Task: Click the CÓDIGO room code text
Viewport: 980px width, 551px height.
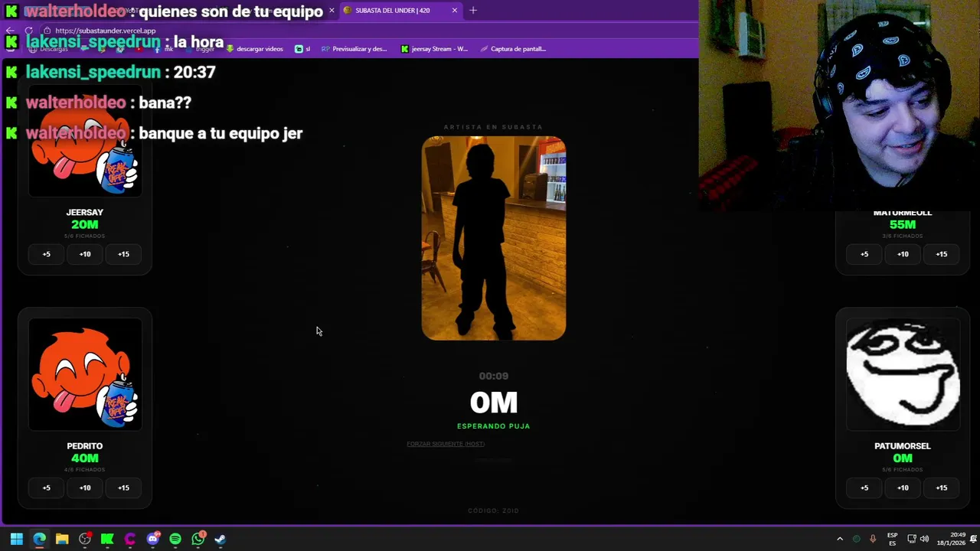Action: click(x=494, y=510)
